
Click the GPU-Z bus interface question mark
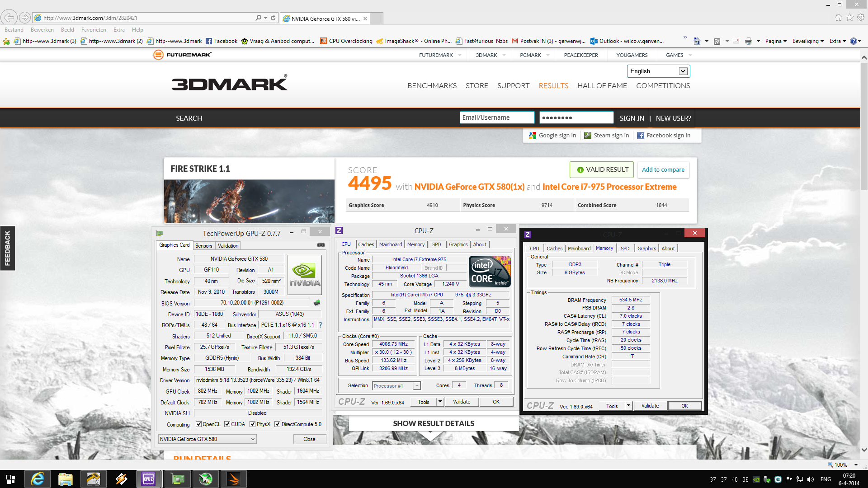(321, 325)
